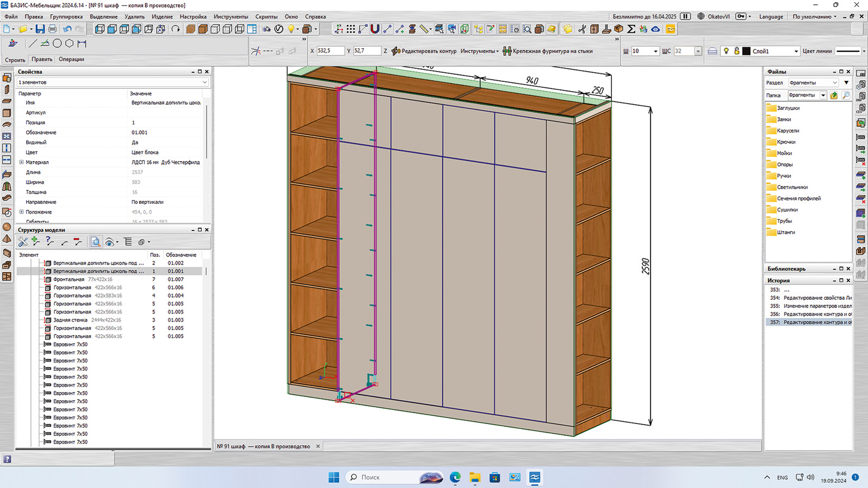Screen dimensions: 868x488
Task: Click the X coordinate input field
Action: (x=330, y=51)
